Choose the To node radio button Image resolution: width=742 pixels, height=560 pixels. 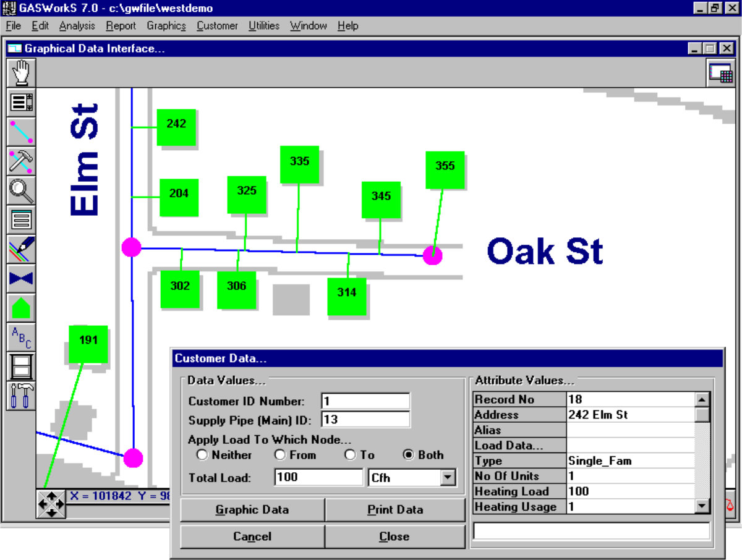351,455
